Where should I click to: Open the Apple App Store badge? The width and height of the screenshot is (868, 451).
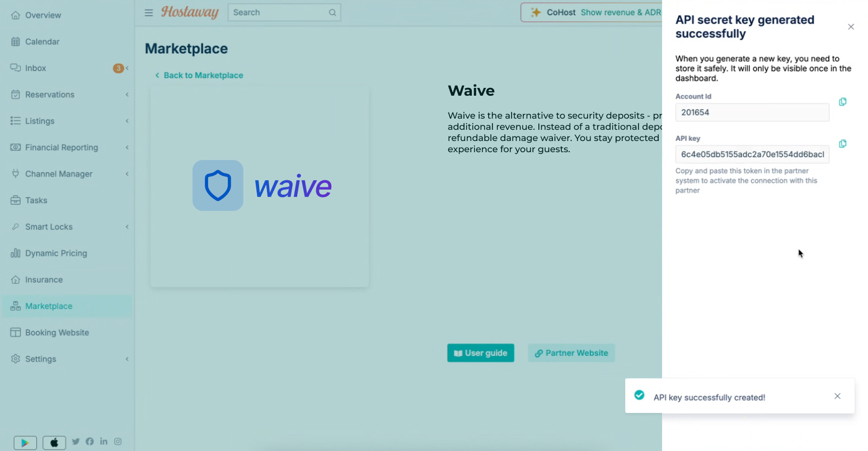(54, 442)
